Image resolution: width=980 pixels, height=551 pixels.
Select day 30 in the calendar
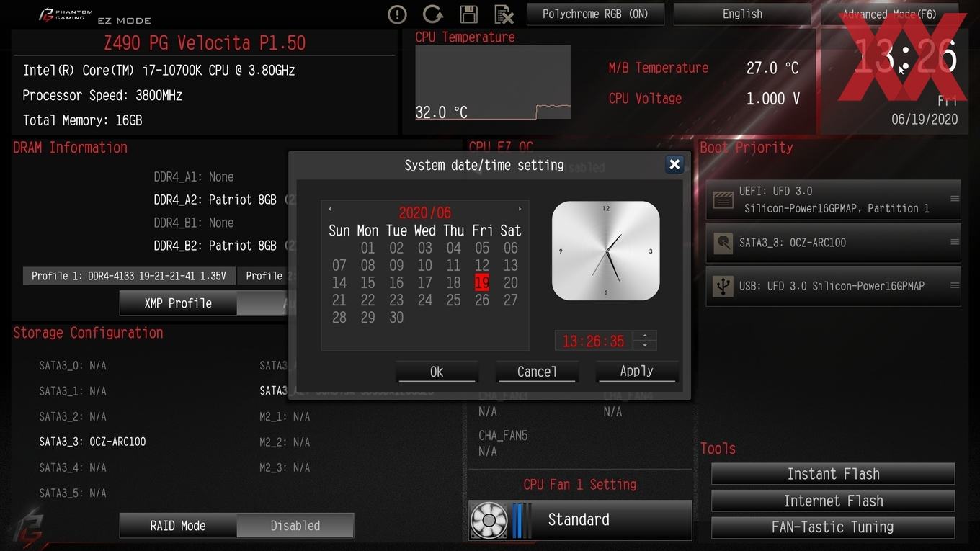[396, 317]
